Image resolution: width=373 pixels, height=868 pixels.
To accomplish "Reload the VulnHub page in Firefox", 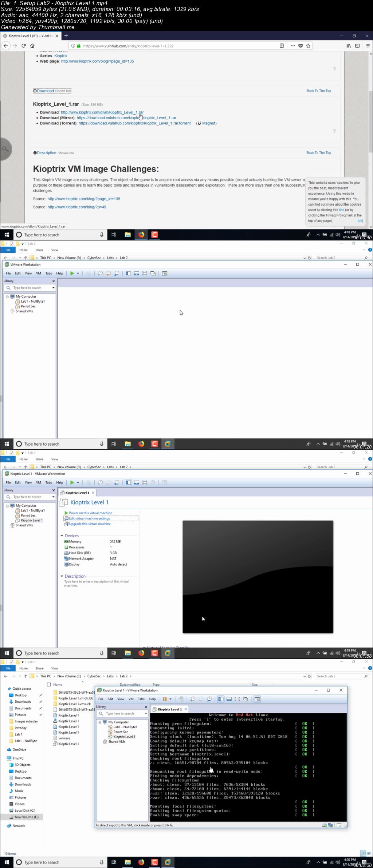I will [x=24, y=46].
